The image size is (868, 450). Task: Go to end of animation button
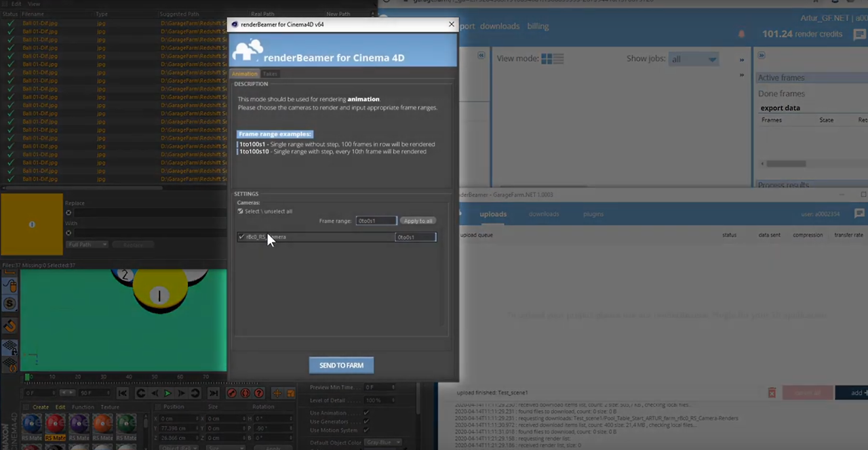point(214,393)
